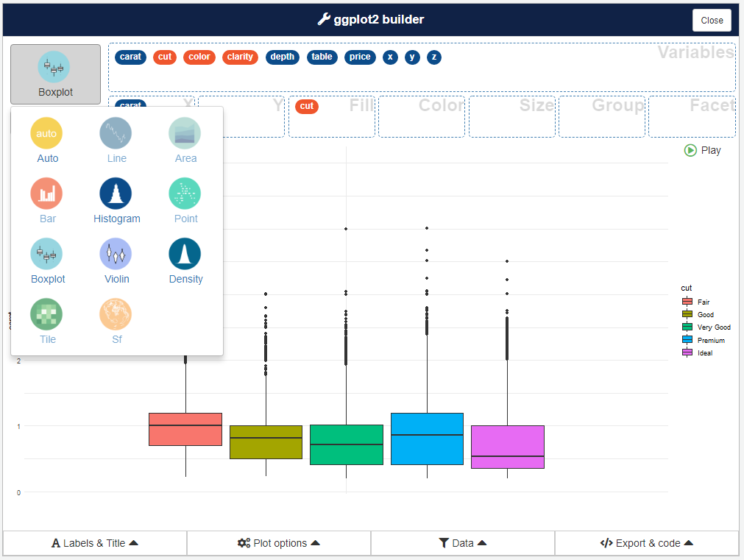Image resolution: width=744 pixels, height=560 pixels.
Task: Pick the Density chart type
Action: [x=185, y=255]
